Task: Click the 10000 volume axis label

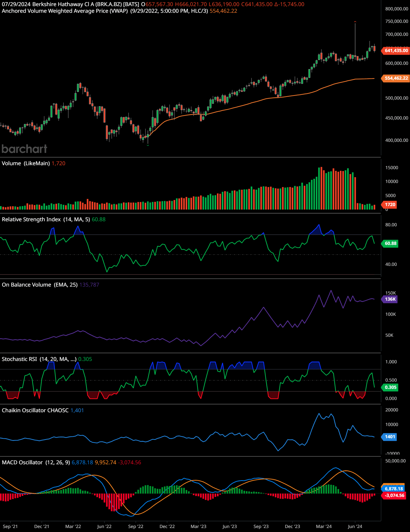Action: coord(392,181)
